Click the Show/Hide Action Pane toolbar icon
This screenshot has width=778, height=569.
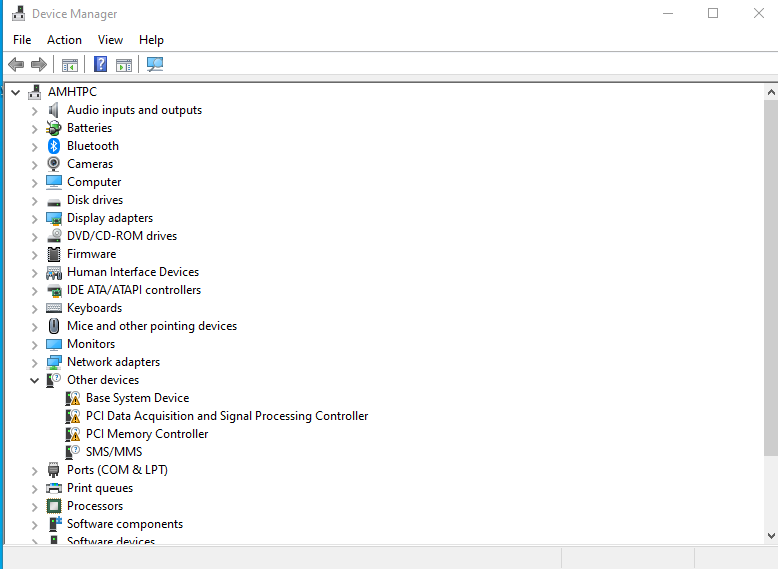(x=124, y=64)
